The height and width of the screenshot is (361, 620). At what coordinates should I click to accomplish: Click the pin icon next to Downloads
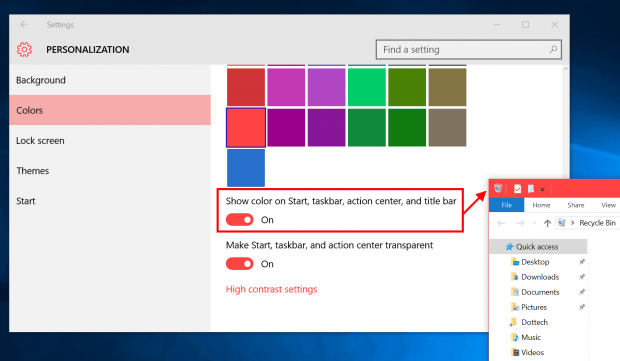[x=582, y=277]
